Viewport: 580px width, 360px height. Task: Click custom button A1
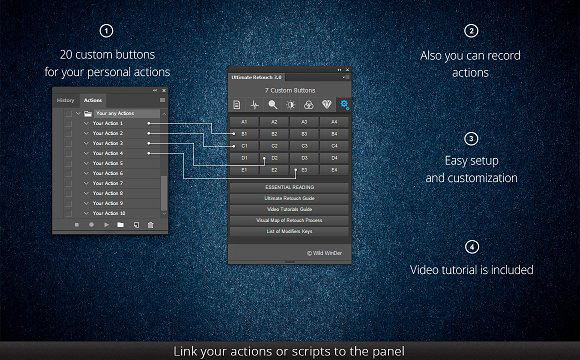(244, 122)
